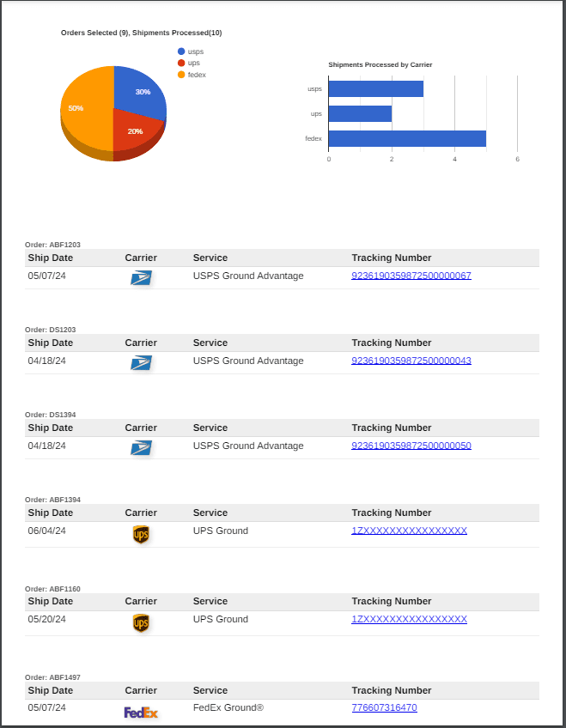Click UPS shield logo for order ABF1394
The height and width of the screenshot is (728, 566).
click(141, 534)
